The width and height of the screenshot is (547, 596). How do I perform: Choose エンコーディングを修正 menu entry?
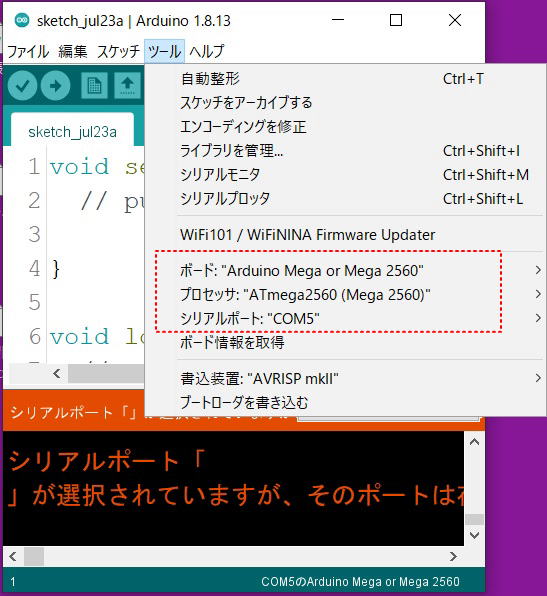click(x=344, y=127)
